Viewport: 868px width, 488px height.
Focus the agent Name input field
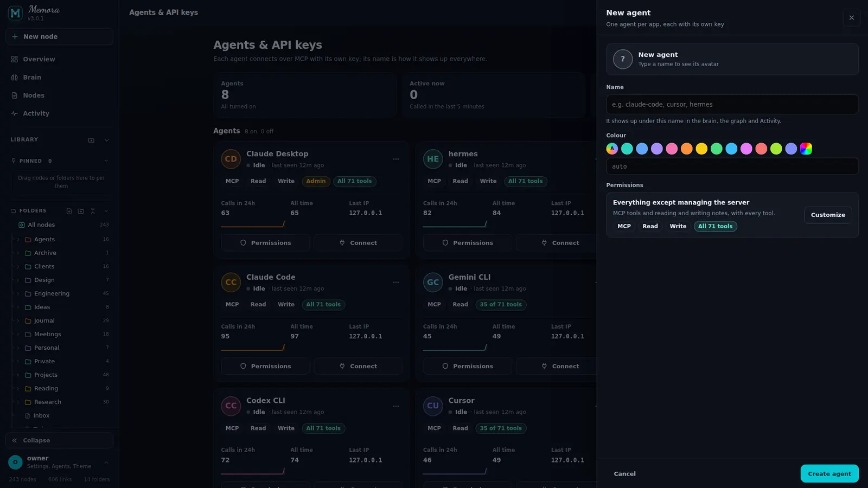coord(732,105)
